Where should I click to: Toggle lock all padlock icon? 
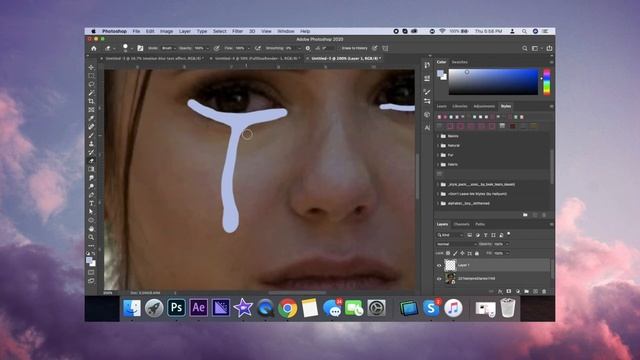click(x=477, y=253)
